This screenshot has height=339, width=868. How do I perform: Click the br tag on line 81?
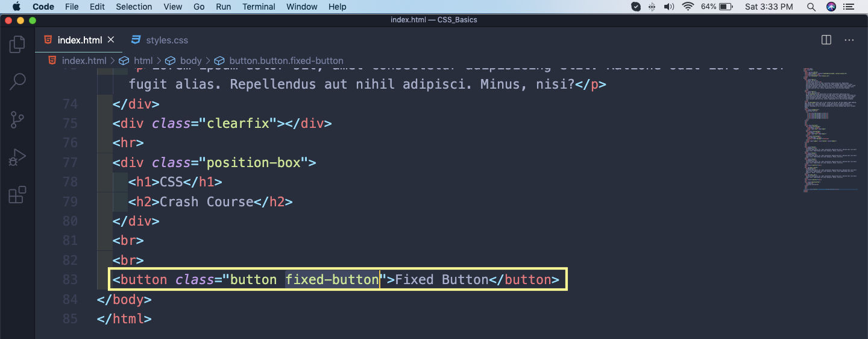click(x=128, y=241)
